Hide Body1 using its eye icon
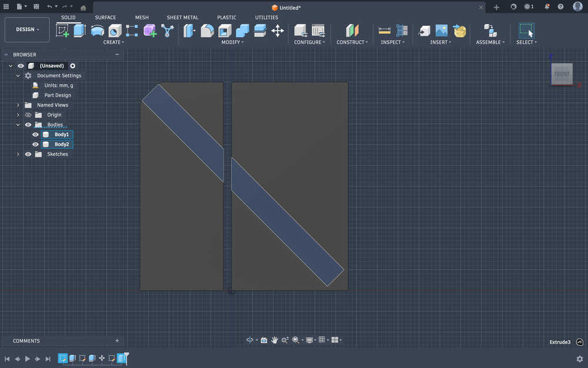Image resolution: width=588 pixels, height=368 pixels. pos(35,135)
